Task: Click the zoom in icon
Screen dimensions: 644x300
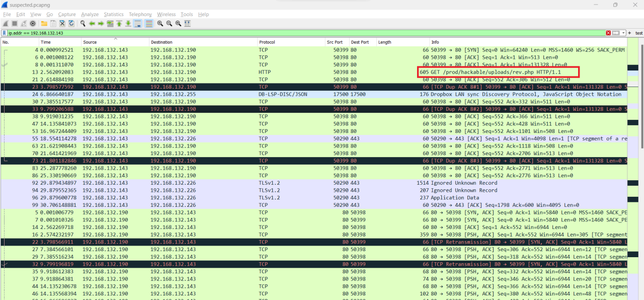Action: coord(160,24)
